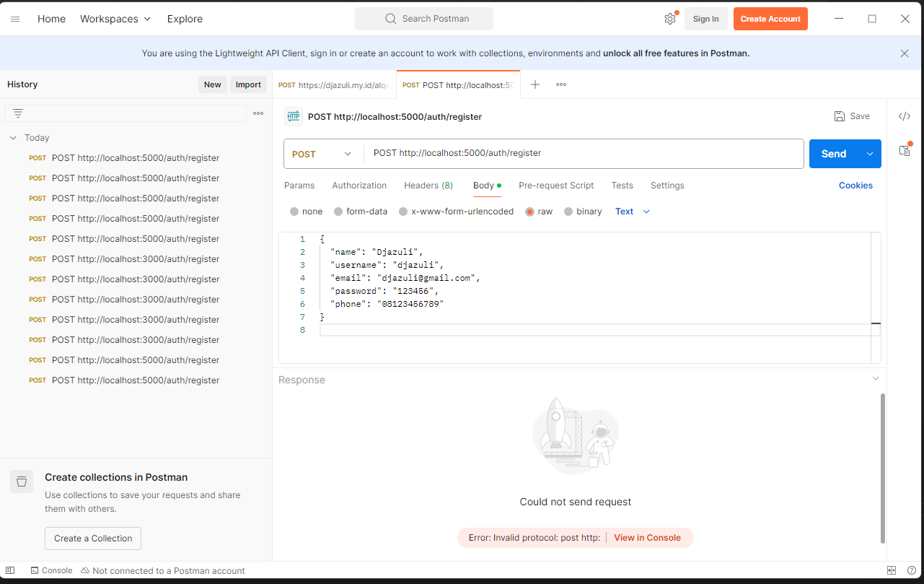Screen dimensions: 924x584
Task: Click the code snippet icon in right sidebar
Action: [x=905, y=116]
